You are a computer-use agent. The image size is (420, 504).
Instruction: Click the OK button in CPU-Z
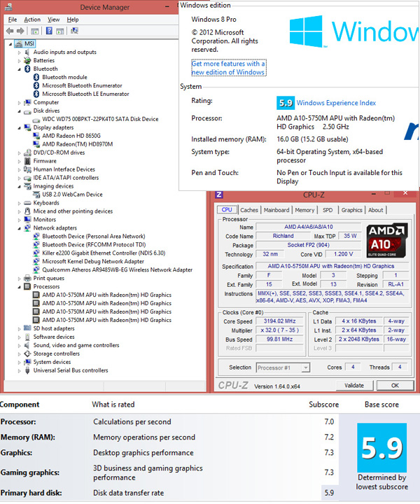coord(395,386)
